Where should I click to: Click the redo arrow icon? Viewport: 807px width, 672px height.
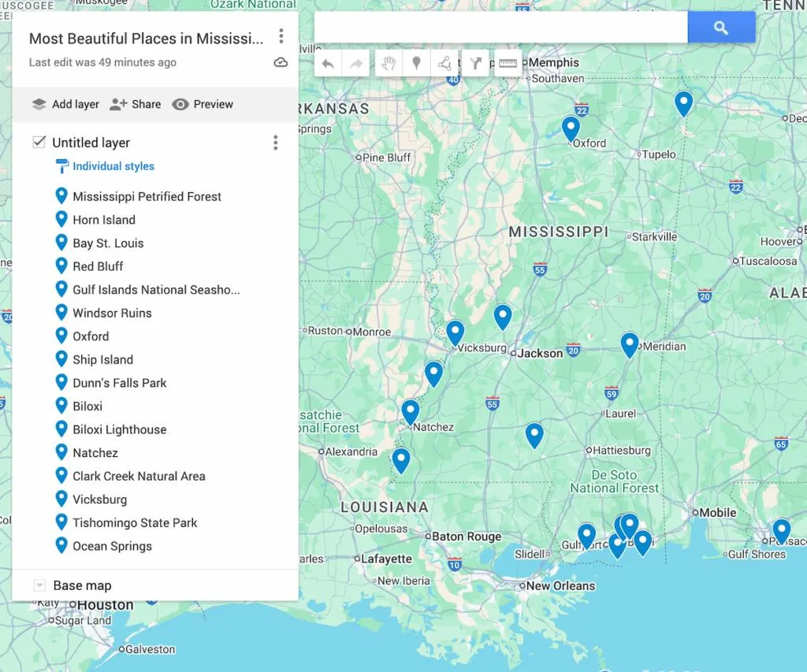click(355, 64)
